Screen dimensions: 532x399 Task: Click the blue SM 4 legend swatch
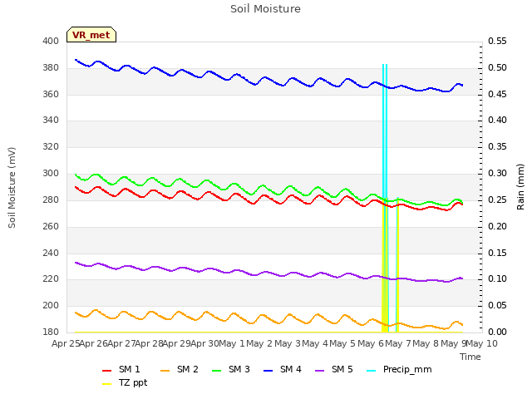coord(268,371)
